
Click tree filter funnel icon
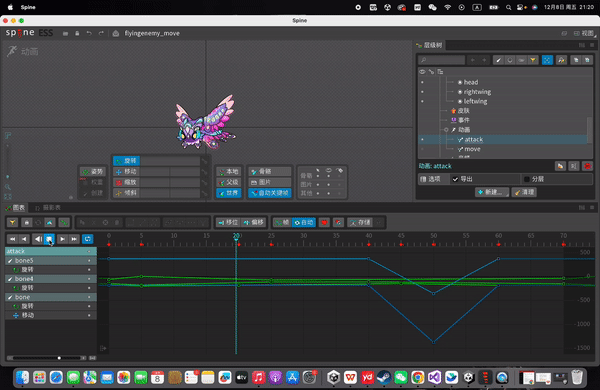coord(533,60)
